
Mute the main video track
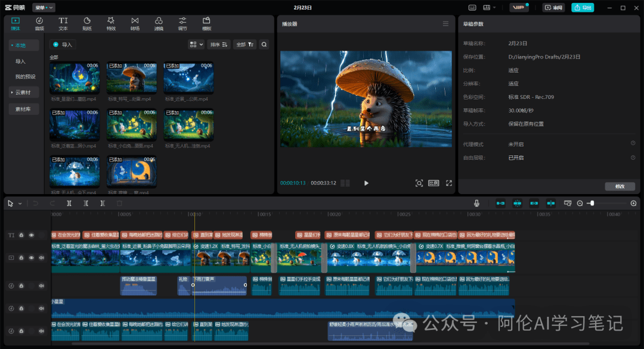[42, 258]
